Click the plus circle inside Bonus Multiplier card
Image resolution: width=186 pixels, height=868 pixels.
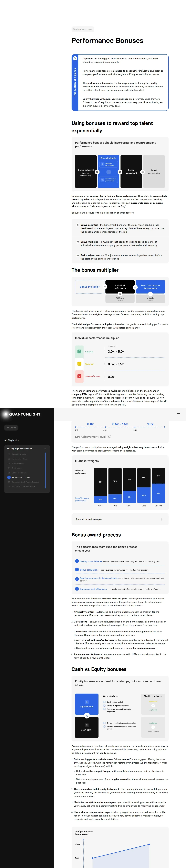pos(109,172)
